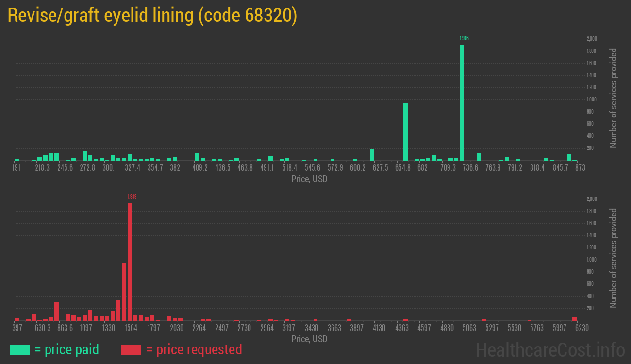The width and height of the screenshot is (631, 364).
Task: Click top chart 'Number of services provided' axis title
Action: click(613, 98)
